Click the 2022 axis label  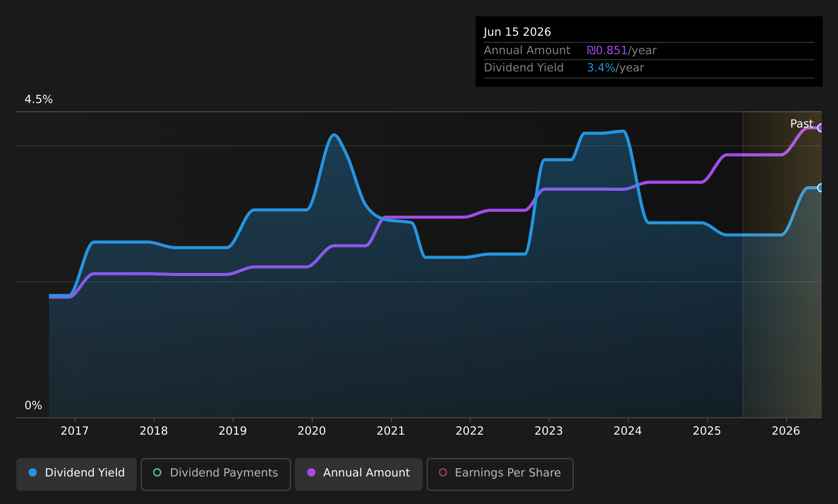(x=470, y=431)
